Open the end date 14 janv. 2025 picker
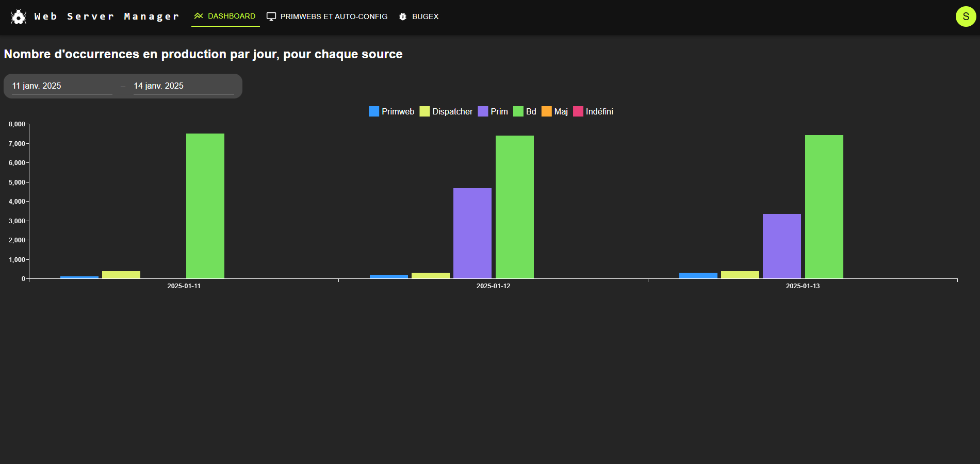The height and width of the screenshot is (464, 980). click(183, 86)
